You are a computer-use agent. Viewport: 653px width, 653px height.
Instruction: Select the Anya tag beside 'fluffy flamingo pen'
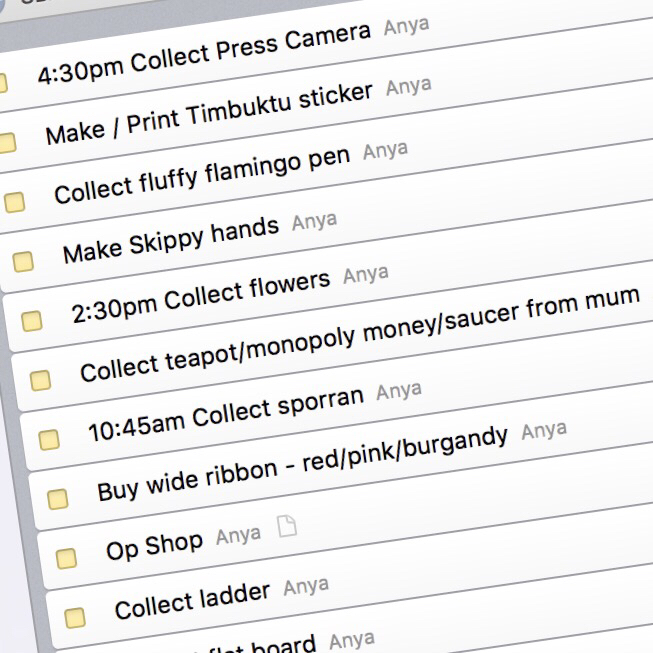(x=385, y=150)
